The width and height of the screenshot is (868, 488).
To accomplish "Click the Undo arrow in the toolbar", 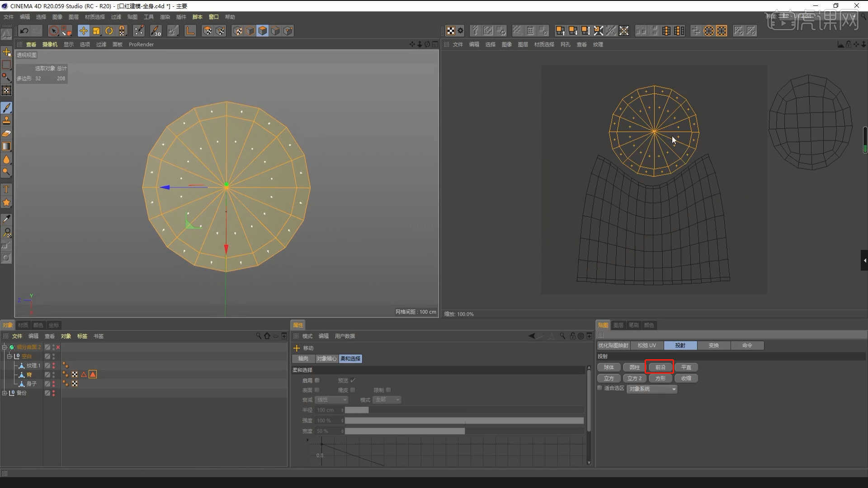I will tap(24, 31).
